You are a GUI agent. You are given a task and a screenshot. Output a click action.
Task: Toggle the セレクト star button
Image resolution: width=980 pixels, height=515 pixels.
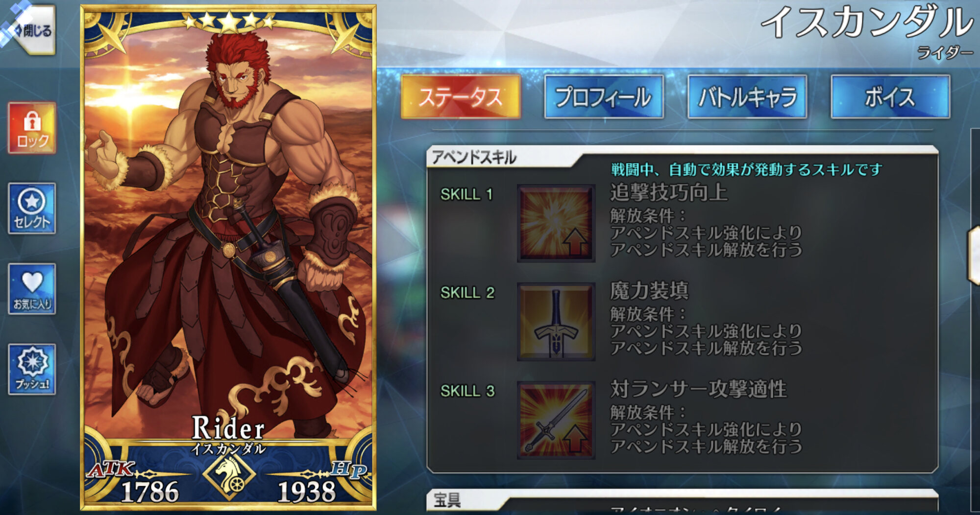32,209
